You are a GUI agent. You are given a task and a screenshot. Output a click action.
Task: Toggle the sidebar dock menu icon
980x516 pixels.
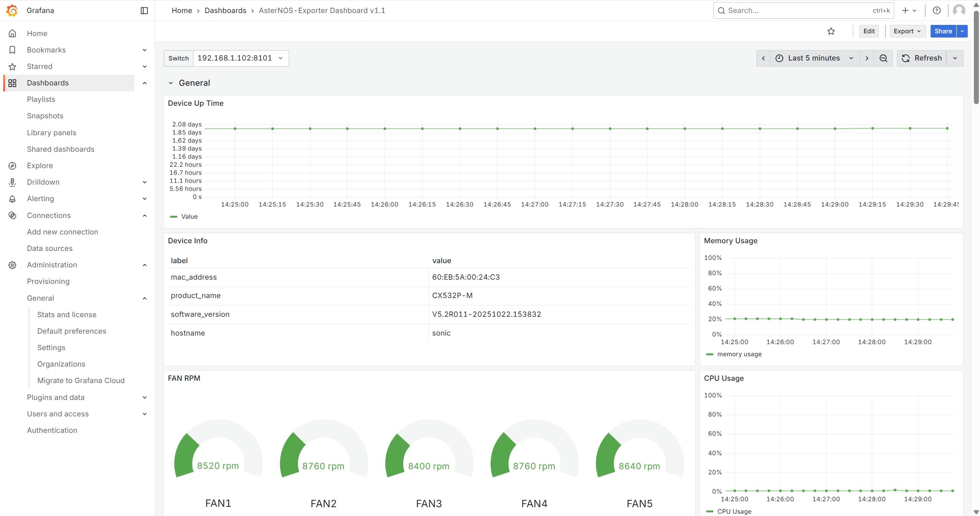pos(144,10)
